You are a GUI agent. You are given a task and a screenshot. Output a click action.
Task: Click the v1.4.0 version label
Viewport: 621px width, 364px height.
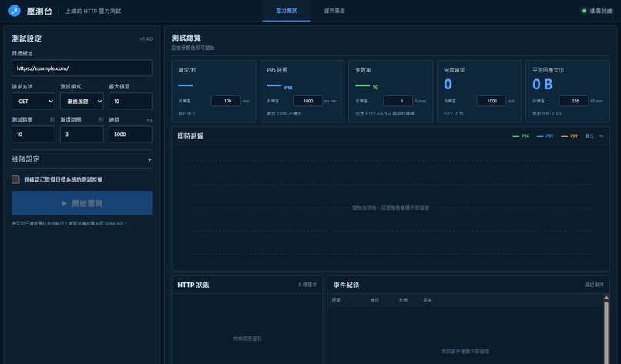pyautogui.click(x=146, y=38)
